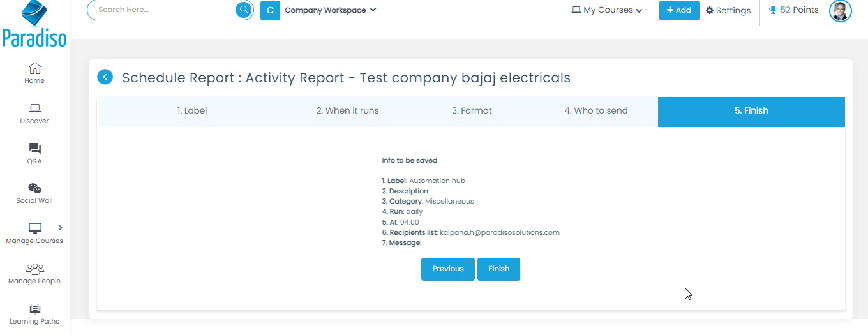Open Social Wall from sidebar
The image size is (868, 335).
(x=34, y=189)
